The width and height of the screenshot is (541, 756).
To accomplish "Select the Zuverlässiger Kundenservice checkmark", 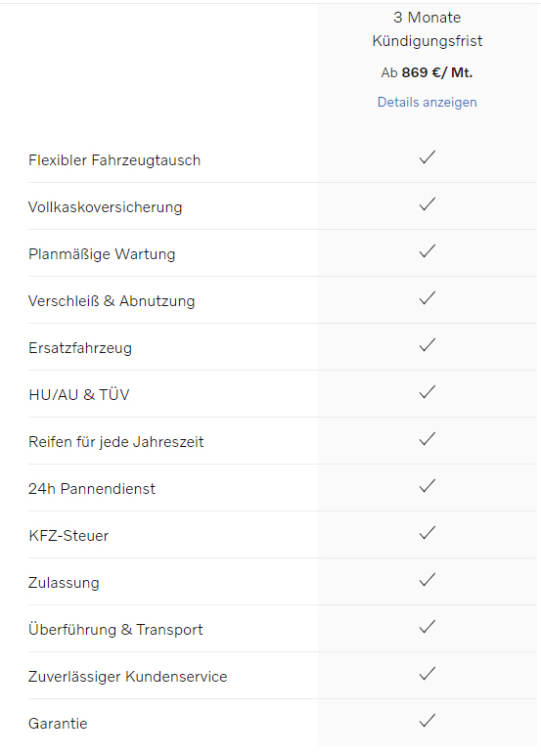I will point(428,673).
